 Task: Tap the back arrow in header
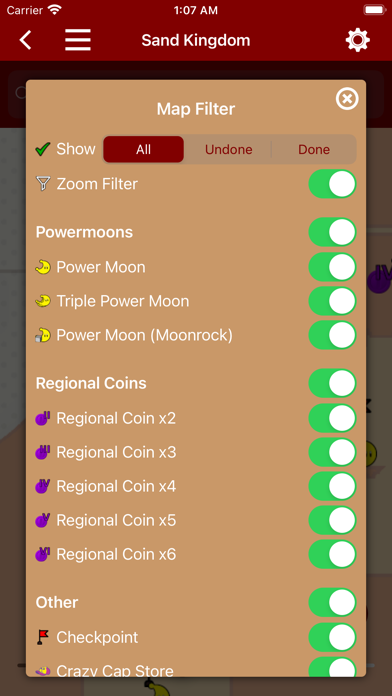[x=25, y=40]
